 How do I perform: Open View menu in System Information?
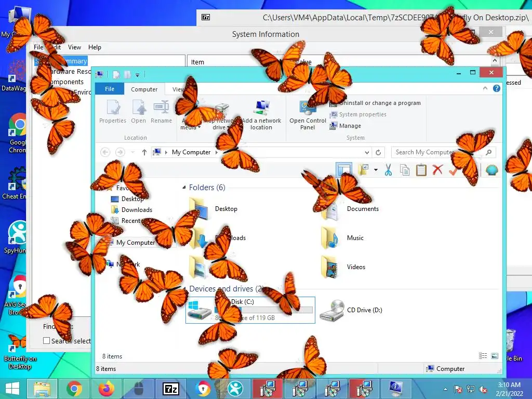tap(74, 47)
